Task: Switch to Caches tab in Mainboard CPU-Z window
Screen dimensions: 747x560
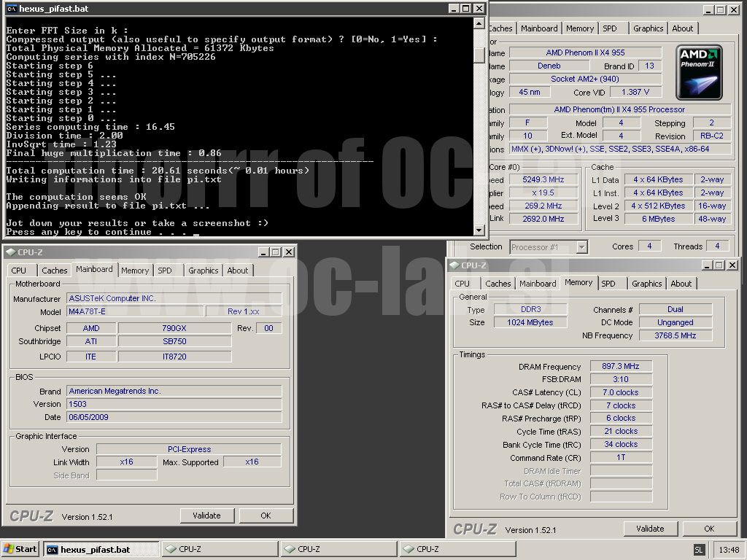Action: coord(54,271)
